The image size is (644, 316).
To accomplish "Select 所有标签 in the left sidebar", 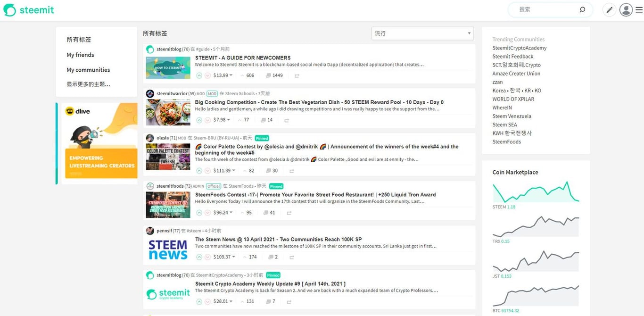I will (79, 40).
